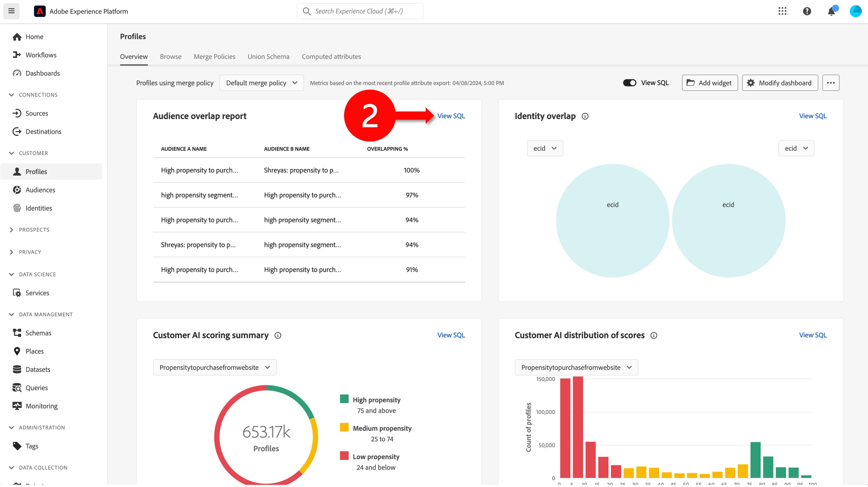Image resolution: width=868 pixels, height=487 pixels.
Task: Open the left ecid identity dropdown
Action: (x=544, y=148)
